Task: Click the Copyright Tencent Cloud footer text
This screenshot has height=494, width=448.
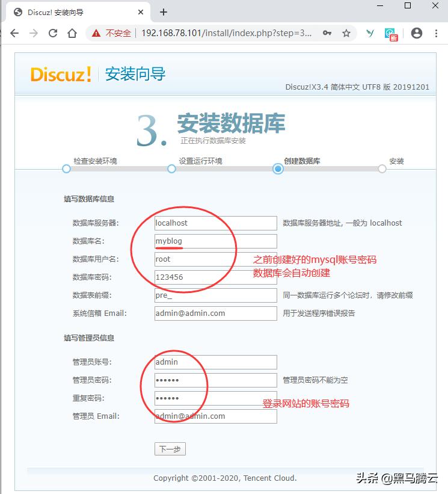Action: 225,478
